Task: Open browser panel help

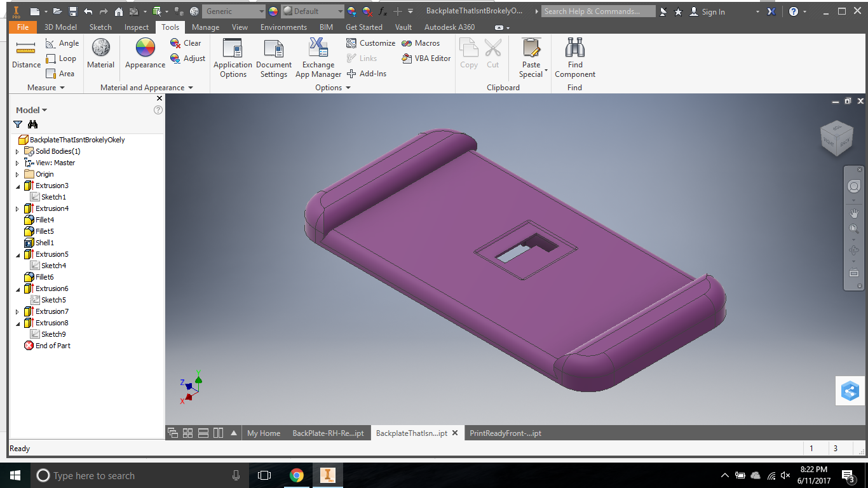Action: pyautogui.click(x=158, y=110)
